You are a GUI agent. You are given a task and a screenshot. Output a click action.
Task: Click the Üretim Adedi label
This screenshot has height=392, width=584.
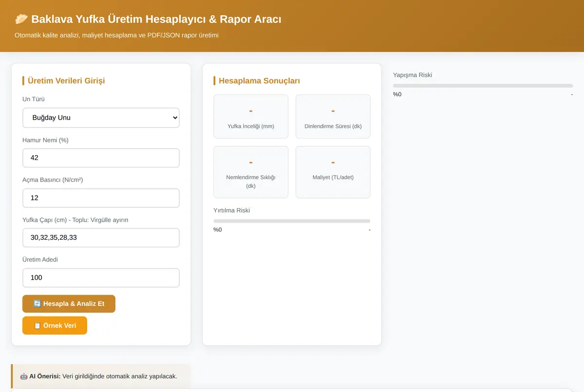click(40, 260)
